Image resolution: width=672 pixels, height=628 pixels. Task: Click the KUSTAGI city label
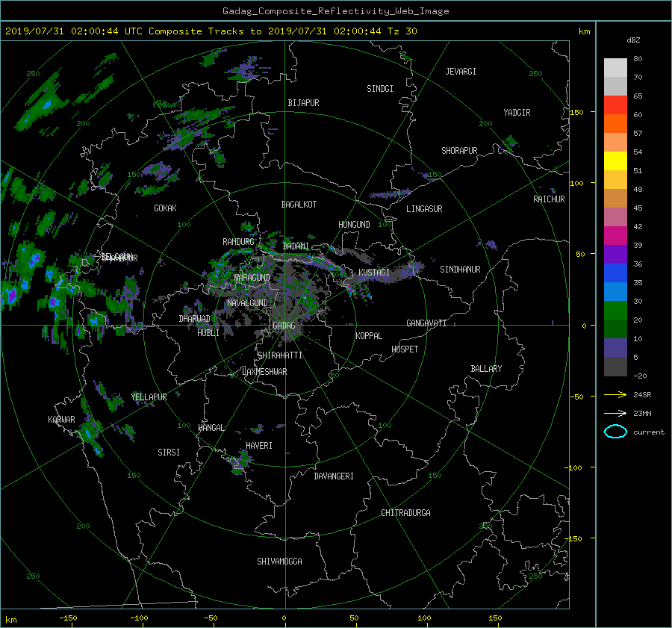point(374,273)
